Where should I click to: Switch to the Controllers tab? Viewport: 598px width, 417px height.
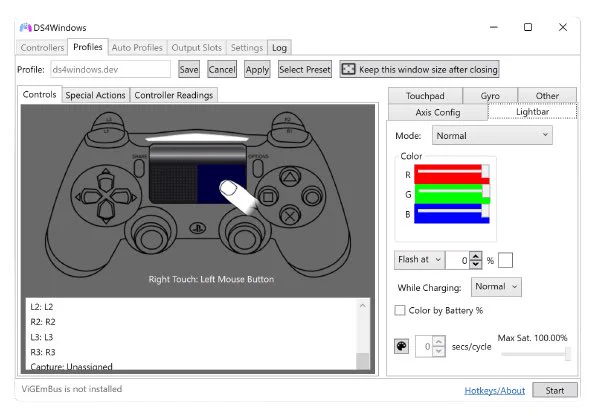(x=42, y=48)
